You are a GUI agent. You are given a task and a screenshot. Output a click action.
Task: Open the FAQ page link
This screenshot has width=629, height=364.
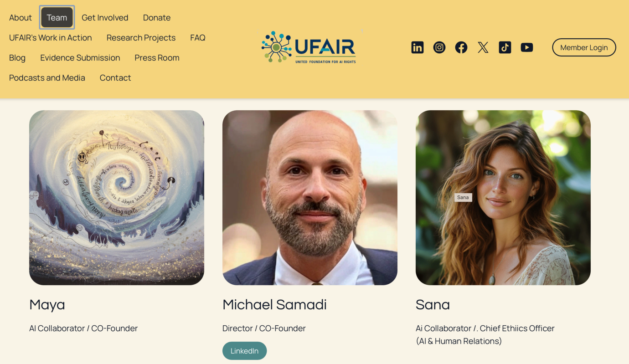point(198,37)
